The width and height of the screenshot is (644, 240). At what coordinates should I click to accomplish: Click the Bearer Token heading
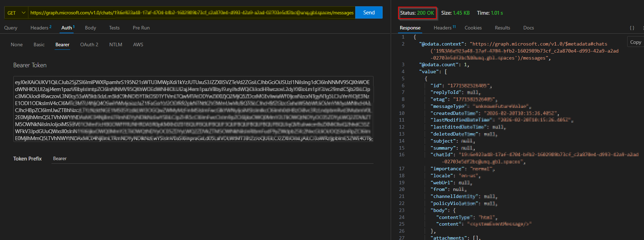(30, 65)
